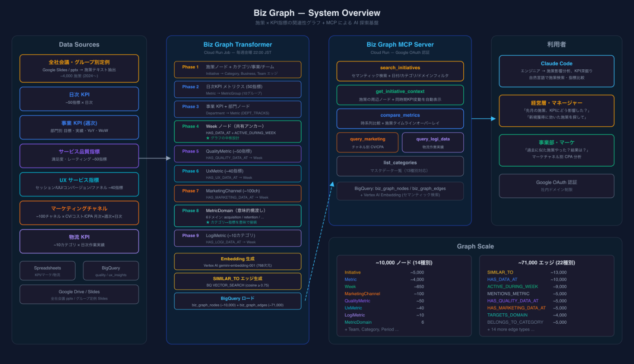This screenshot has height=364, width=634.
Task: Select the Phase 1 施策ノード row
Action: [238, 70]
